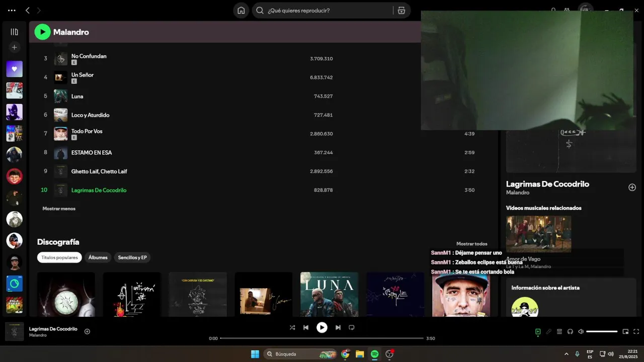Click Spotify icon in taskbar
This screenshot has width=644, height=362.
tap(375, 354)
